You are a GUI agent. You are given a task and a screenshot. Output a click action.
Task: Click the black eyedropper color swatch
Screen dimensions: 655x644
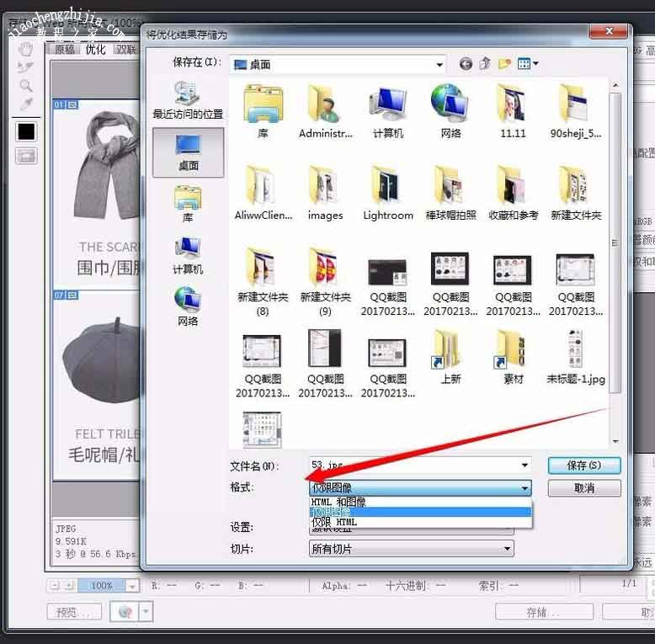[x=26, y=131]
